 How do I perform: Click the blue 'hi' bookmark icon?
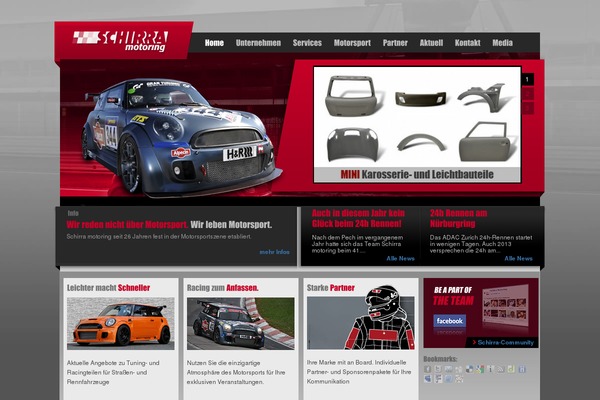522,369
